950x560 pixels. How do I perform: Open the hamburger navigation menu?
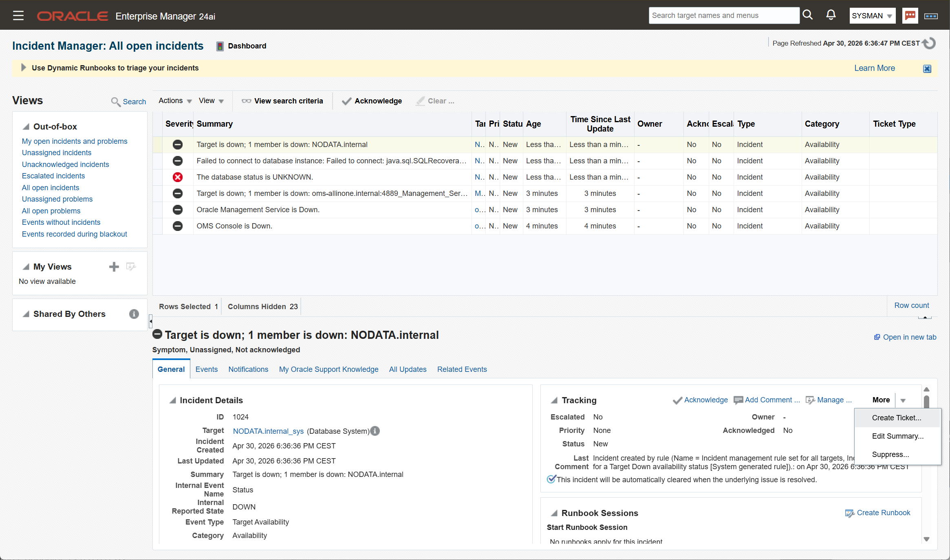[18, 15]
